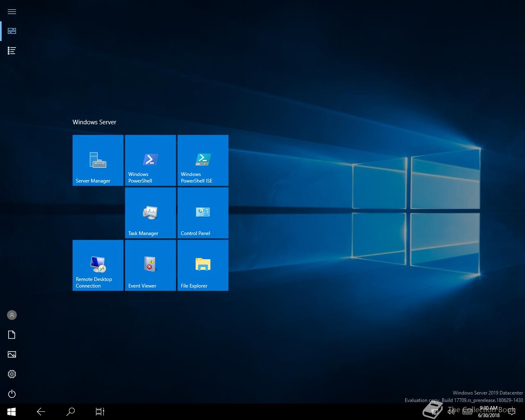Open the Control Panel tile
The height and width of the screenshot is (420, 525).
(203, 213)
